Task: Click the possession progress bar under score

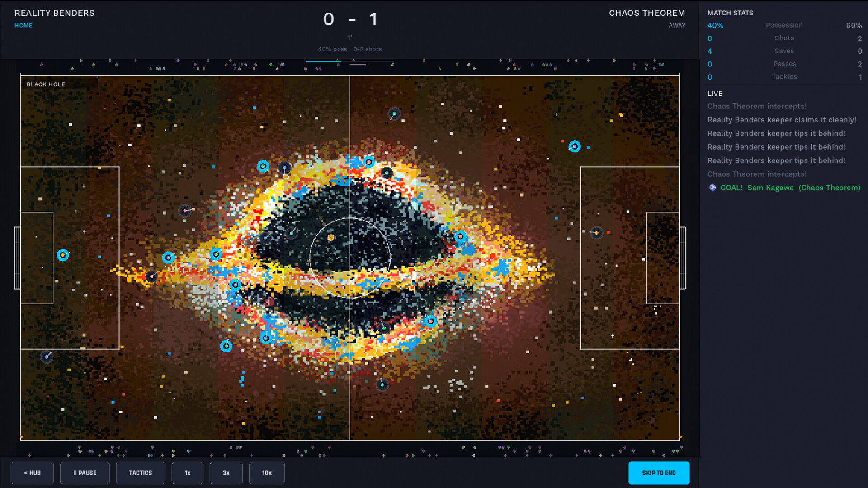Action: tap(350, 61)
